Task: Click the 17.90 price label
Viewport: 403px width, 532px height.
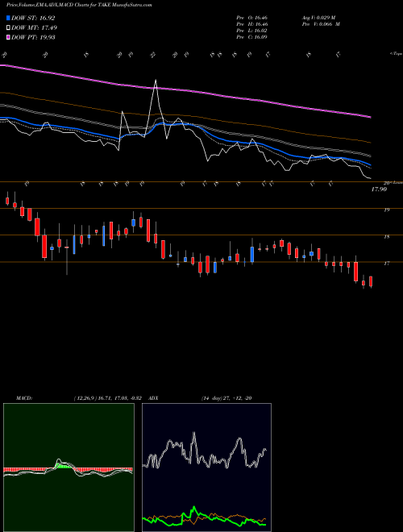Action: pos(379,189)
